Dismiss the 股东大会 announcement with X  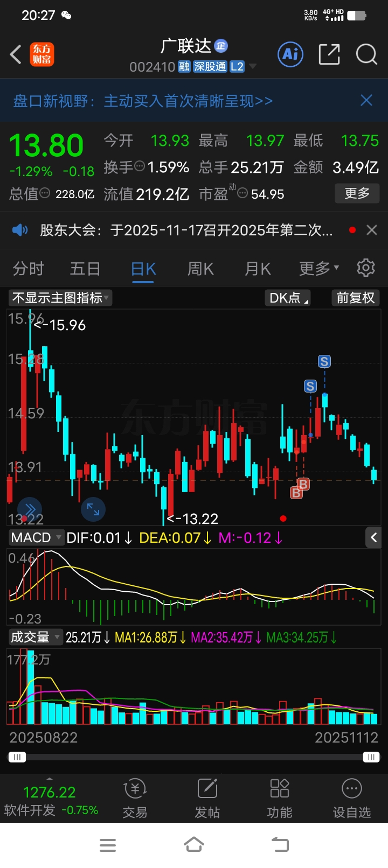point(372,230)
